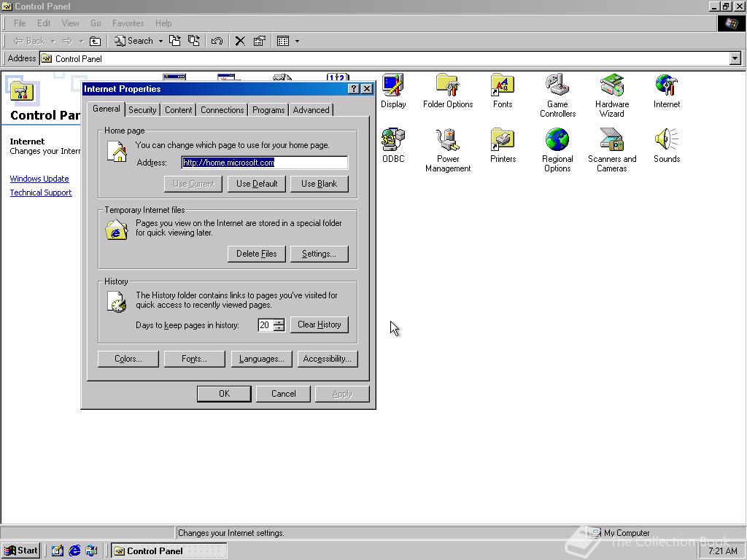Open the View menu

pyautogui.click(x=71, y=23)
